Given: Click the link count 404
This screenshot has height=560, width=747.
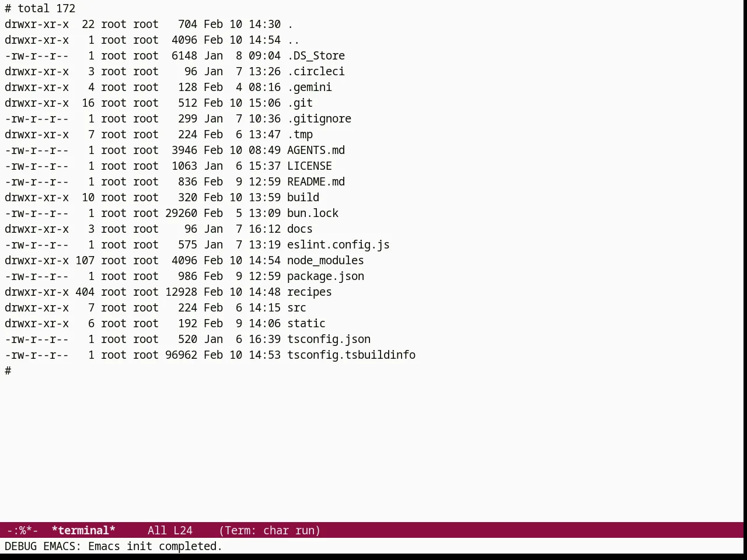Looking at the screenshot, I should tap(85, 292).
